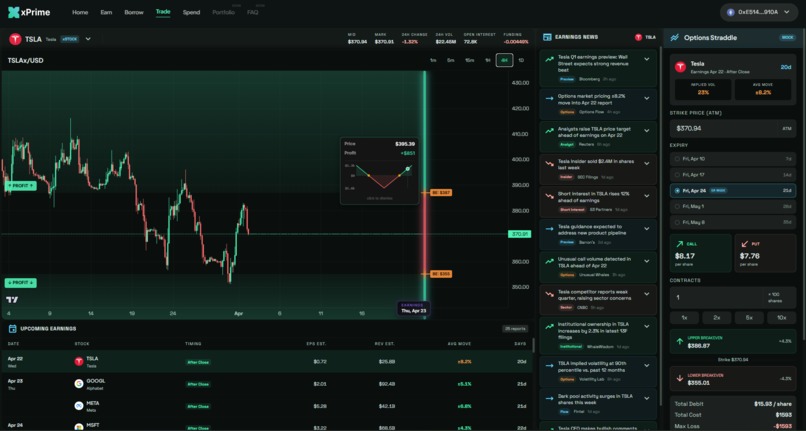Click the wallet avatar icon in the header
The image size is (806, 431).
pyautogui.click(x=730, y=12)
